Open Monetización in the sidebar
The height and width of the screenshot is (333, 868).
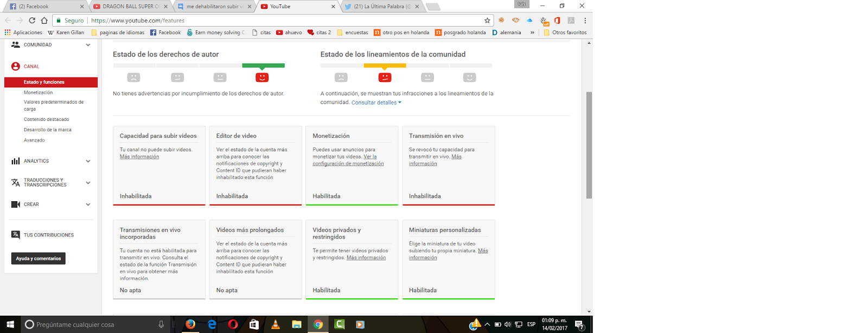pos(38,93)
